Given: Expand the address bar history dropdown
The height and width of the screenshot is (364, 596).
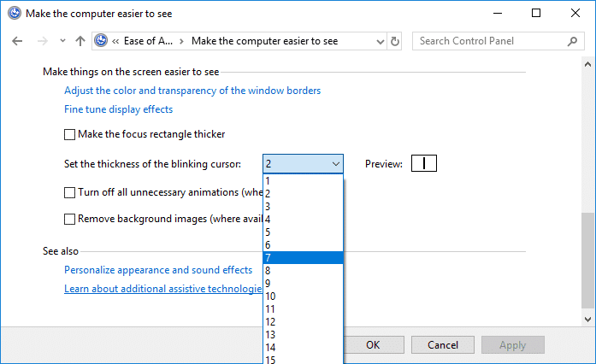Looking at the screenshot, I should (380, 41).
